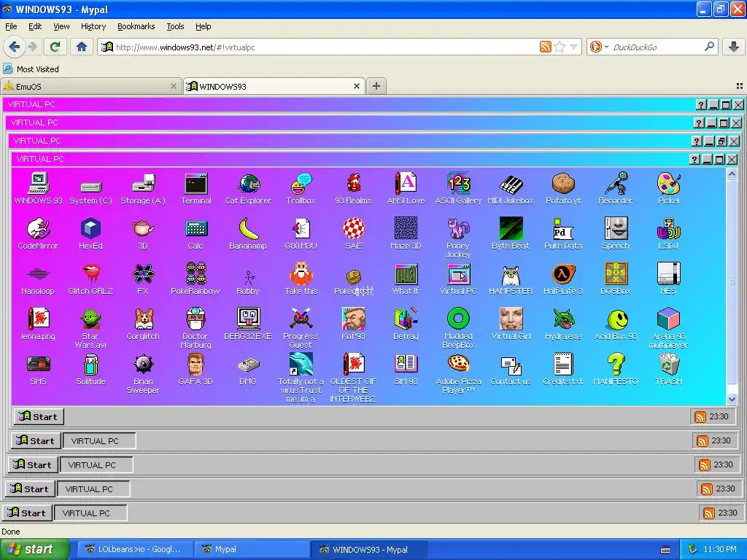Launch Half-Life 3 icon
747x560 pixels.
(x=563, y=279)
